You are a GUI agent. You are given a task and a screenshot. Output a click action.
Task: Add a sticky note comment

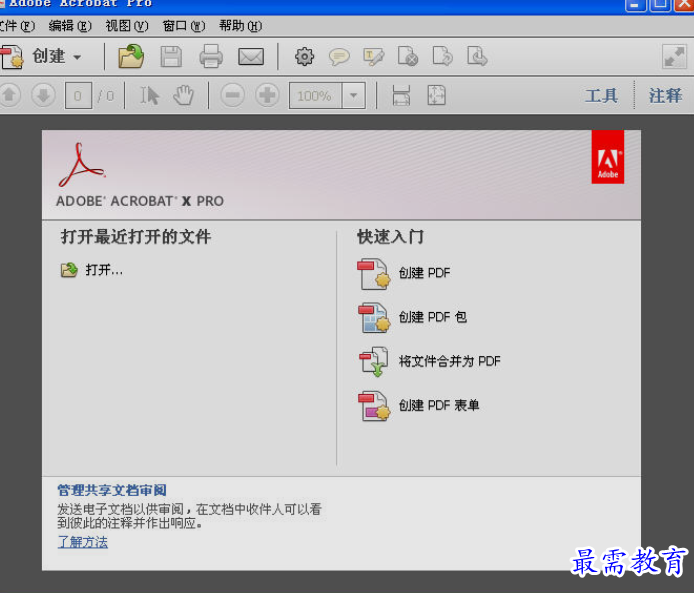(339, 57)
